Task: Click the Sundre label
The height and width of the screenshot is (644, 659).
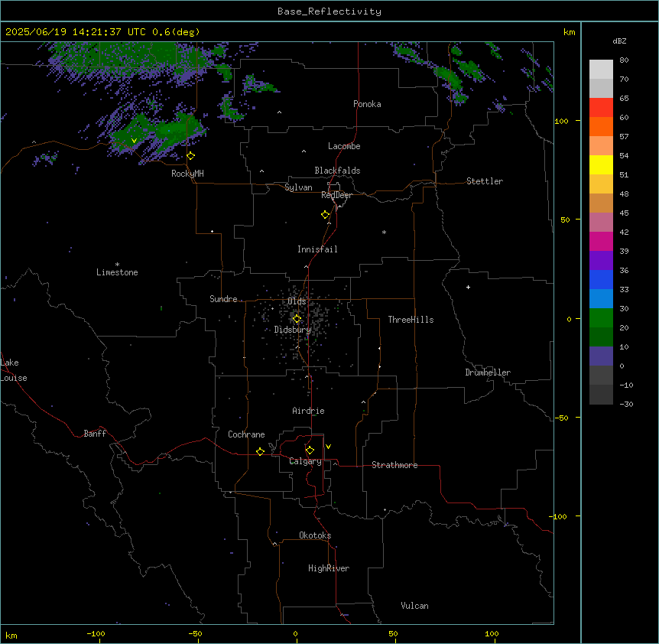Action: click(x=223, y=299)
